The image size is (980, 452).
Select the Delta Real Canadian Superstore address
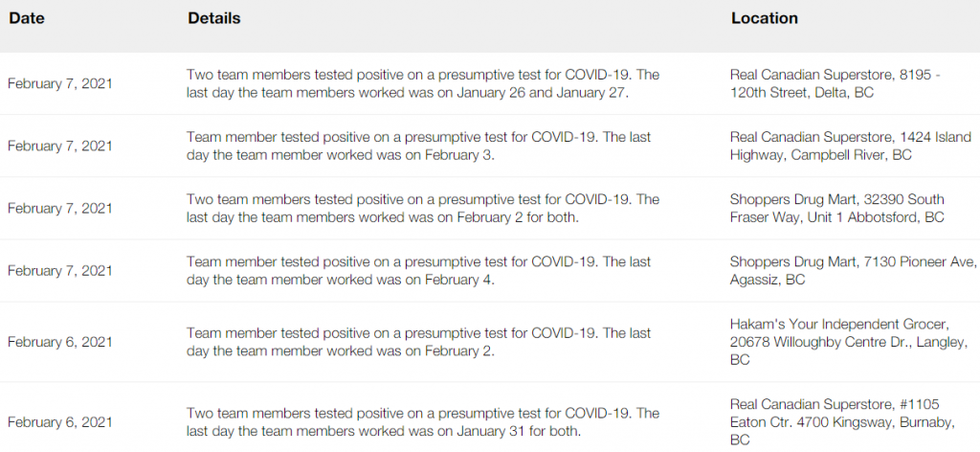coord(835,83)
